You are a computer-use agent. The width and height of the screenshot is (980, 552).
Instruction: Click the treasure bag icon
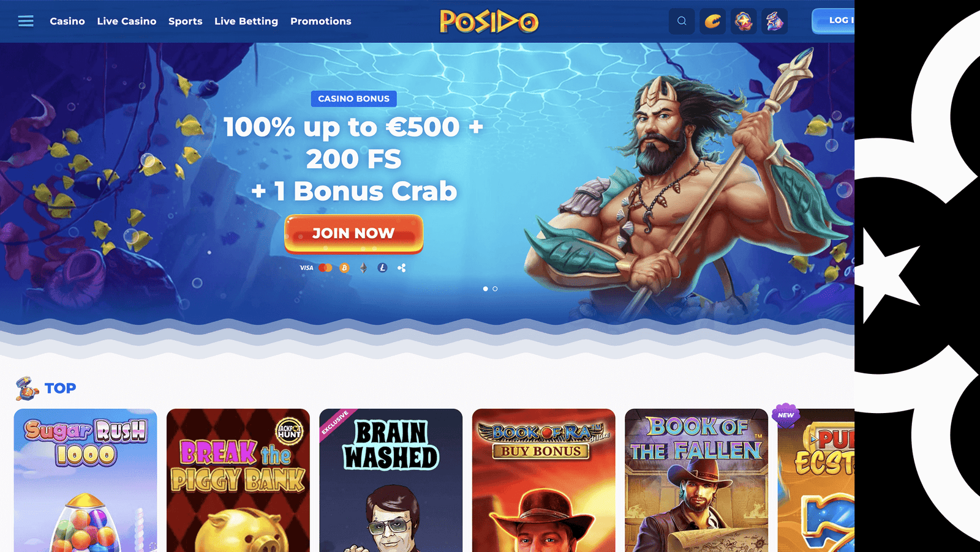tap(775, 21)
